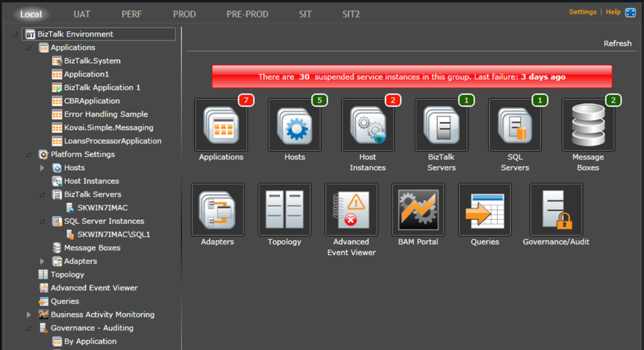The width and height of the screenshot is (644, 350).
Task: Open the Help link
Action: [613, 12]
